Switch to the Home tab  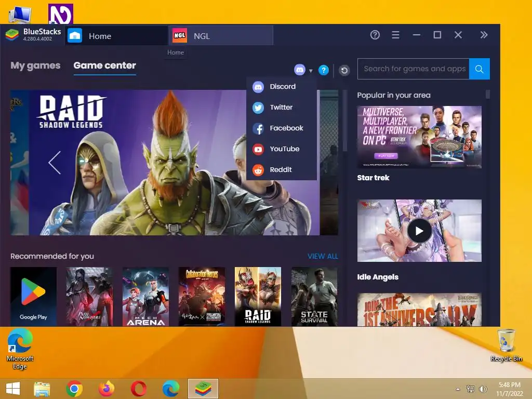[x=116, y=36]
